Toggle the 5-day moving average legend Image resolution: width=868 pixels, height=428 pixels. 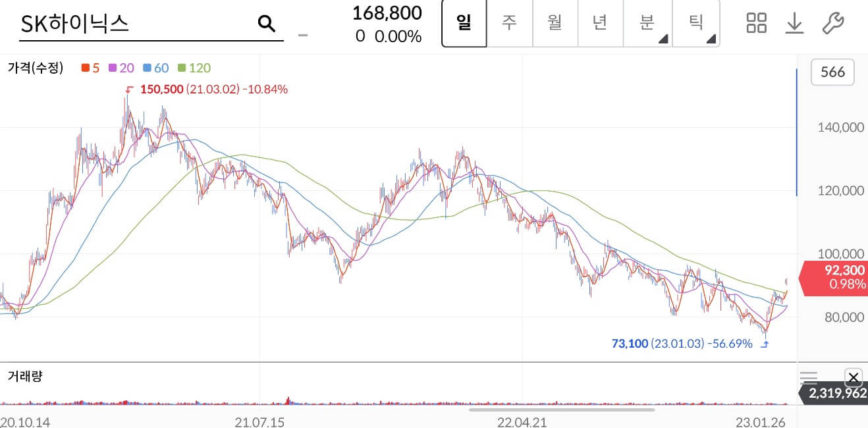pos(90,68)
